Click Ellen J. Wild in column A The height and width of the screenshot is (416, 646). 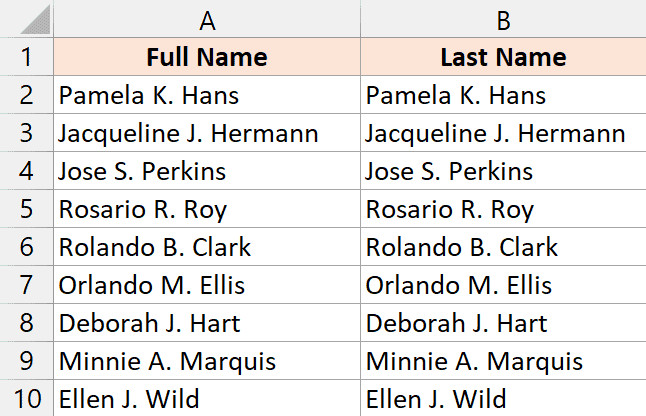(x=129, y=400)
